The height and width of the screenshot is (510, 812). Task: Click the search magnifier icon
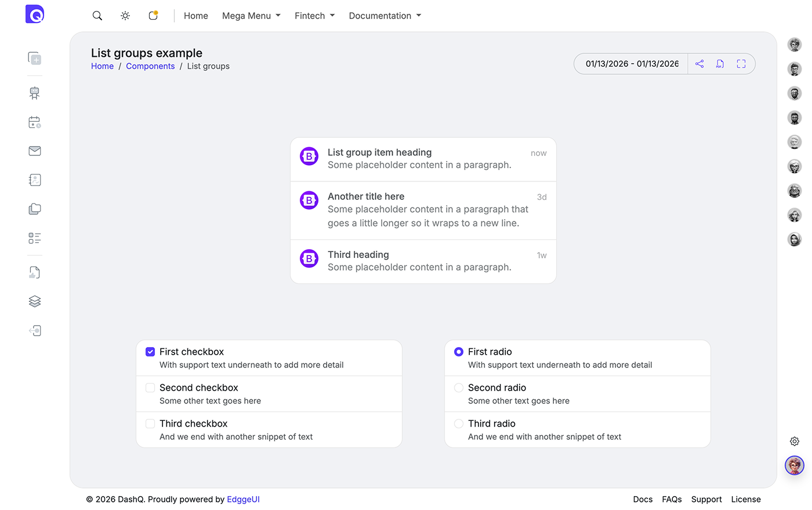coord(97,16)
